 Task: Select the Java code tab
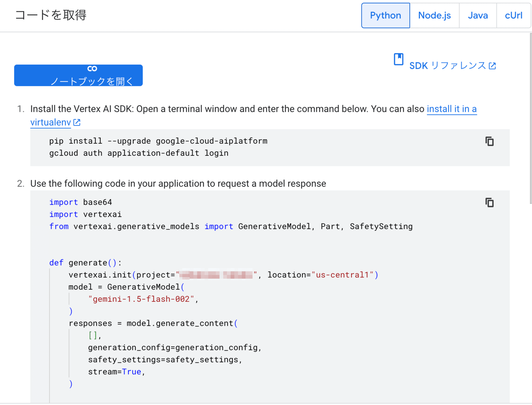[x=478, y=15]
